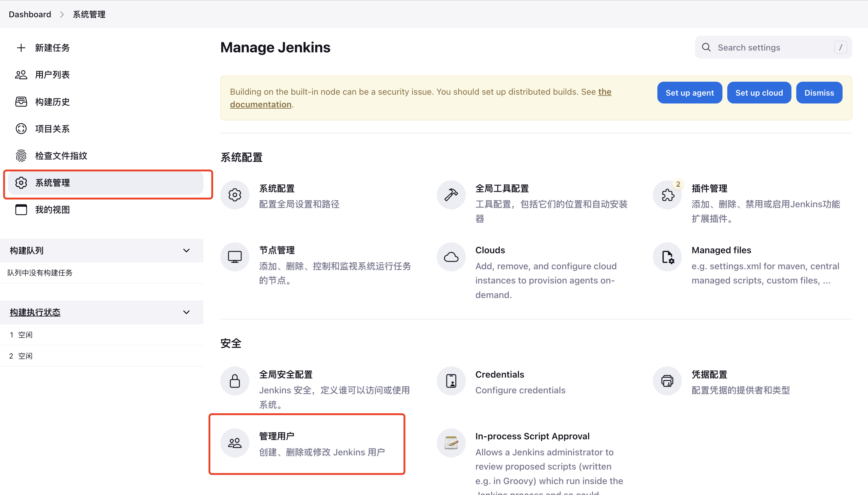Open 用户列表 in the sidebar
Image resolution: width=868 pixels, height=495 pixels.
click(x=105, y=74)
